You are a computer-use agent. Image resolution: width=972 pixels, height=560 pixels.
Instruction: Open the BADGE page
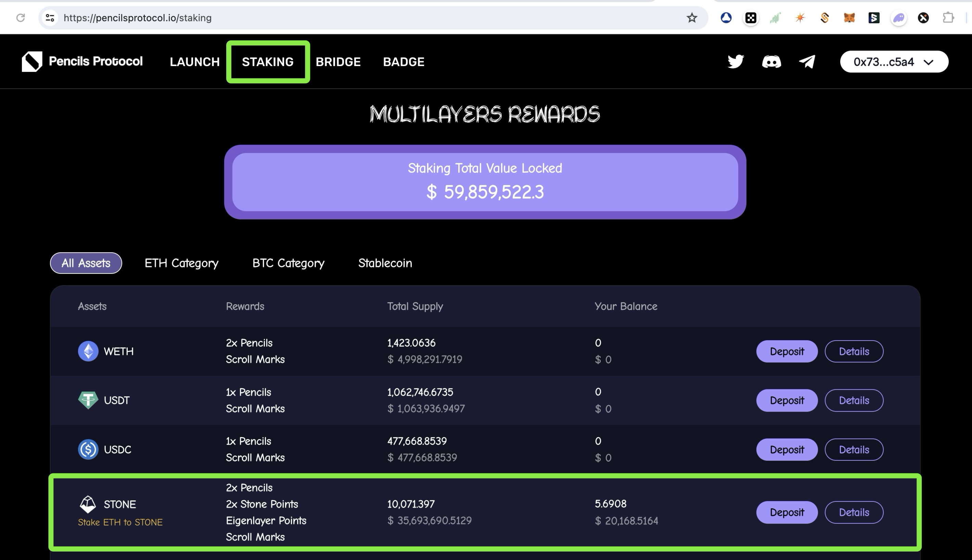404,62
